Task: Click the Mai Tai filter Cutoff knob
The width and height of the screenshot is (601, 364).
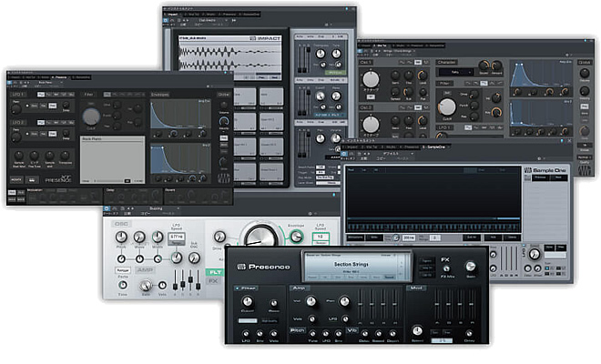Action: tap(447, 107)
